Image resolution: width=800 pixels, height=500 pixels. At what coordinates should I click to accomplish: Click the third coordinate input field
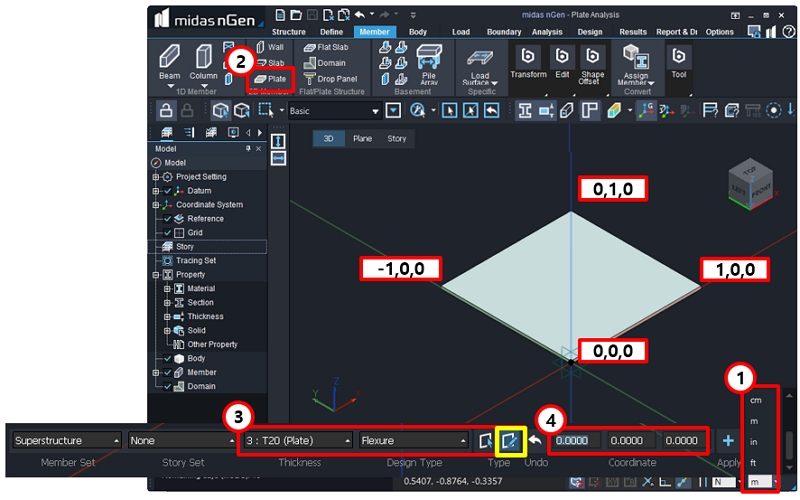coord(685,440)
